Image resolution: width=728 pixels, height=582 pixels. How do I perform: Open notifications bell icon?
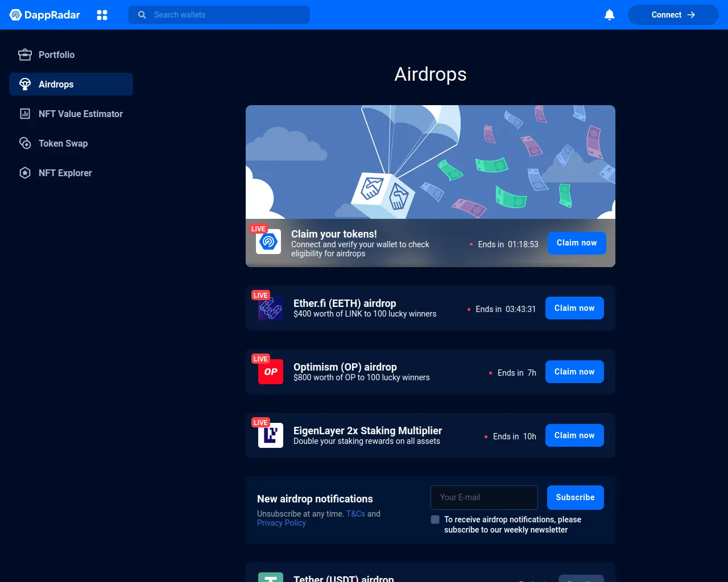tap(609, 15)
